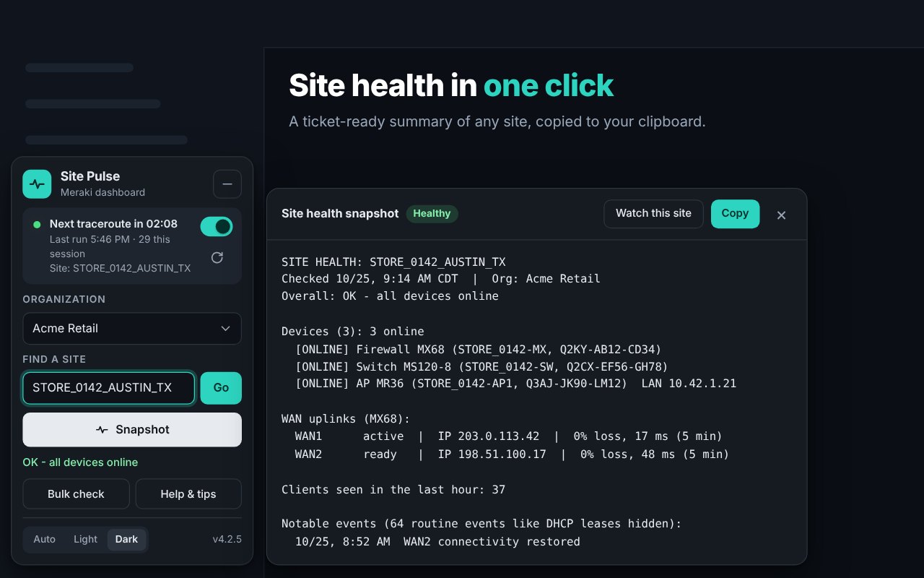Click the refresh traceroute icon

tap(217, 257)
